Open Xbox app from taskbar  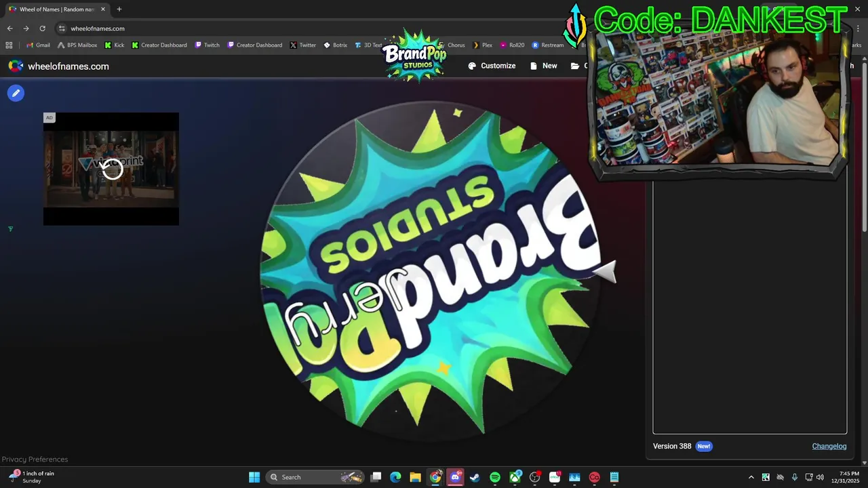[515, 477]
